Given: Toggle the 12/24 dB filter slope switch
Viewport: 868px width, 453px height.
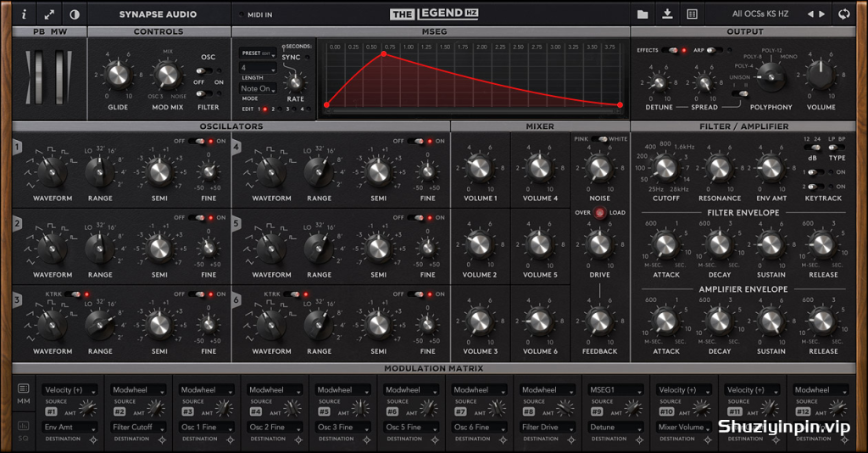Looking at the screenshot, I should [812, 148].
